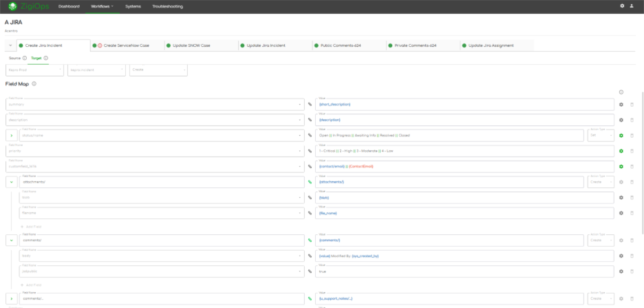Delete the summary field mapping via trash icon
The image size is (644, 308).
(x=632, y=105)
